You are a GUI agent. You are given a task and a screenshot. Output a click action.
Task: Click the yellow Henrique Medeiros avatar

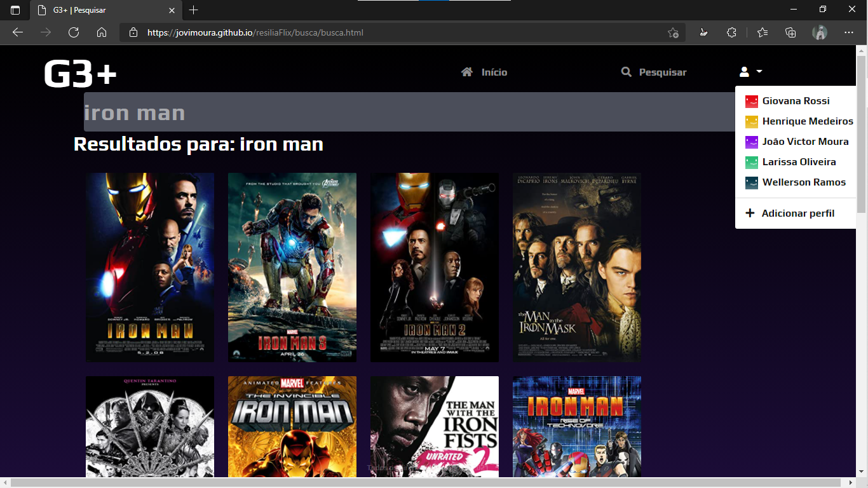coord(752,122)
